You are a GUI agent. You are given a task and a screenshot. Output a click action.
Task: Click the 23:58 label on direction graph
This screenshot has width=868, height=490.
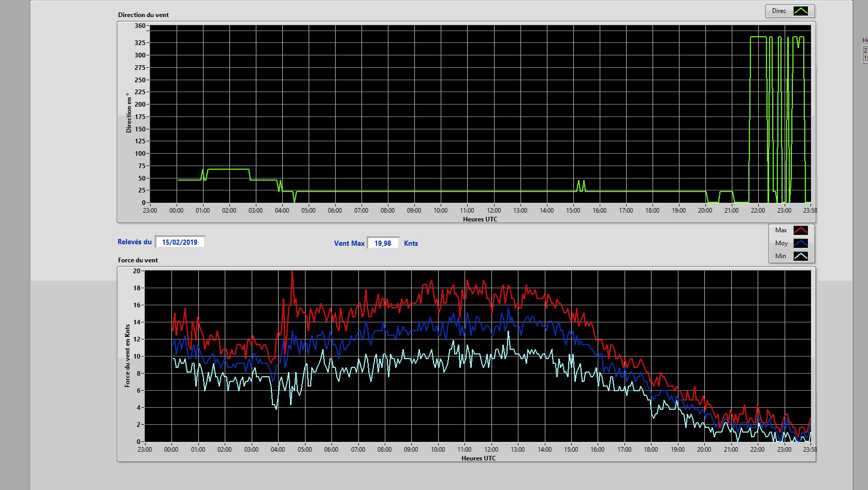809,211
